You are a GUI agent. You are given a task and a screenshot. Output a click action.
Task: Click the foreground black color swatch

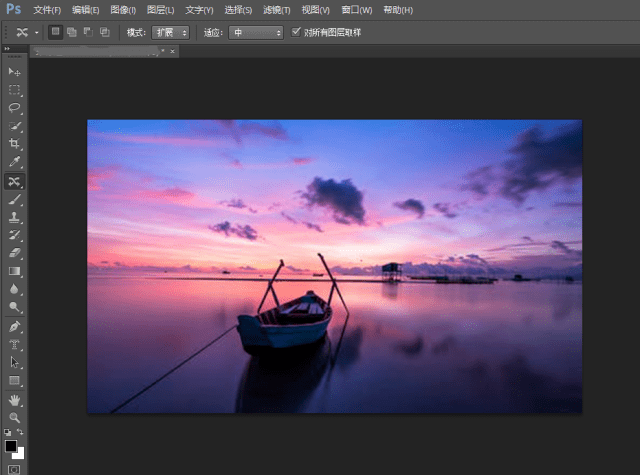pos(11,446)
